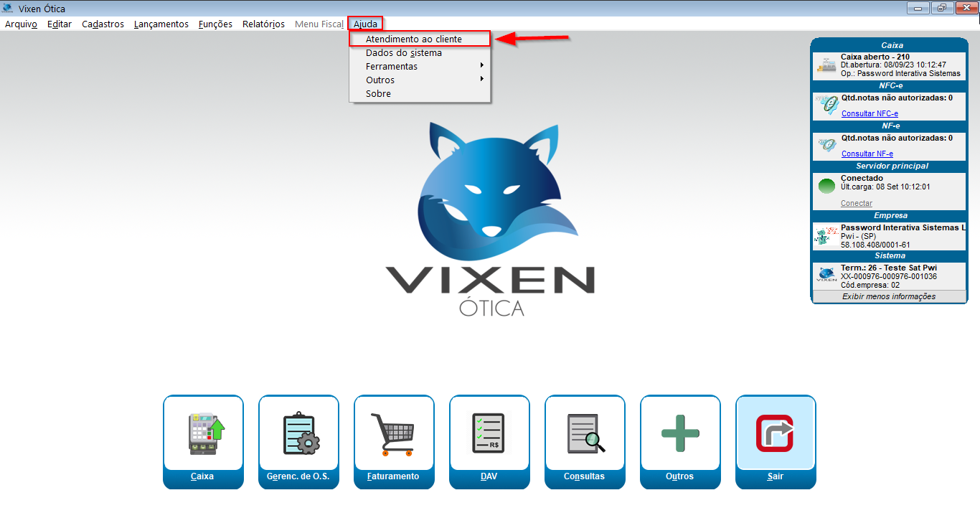Restore down the Vixen Ótica window
The image size is (980, 513).
[941, 8]
